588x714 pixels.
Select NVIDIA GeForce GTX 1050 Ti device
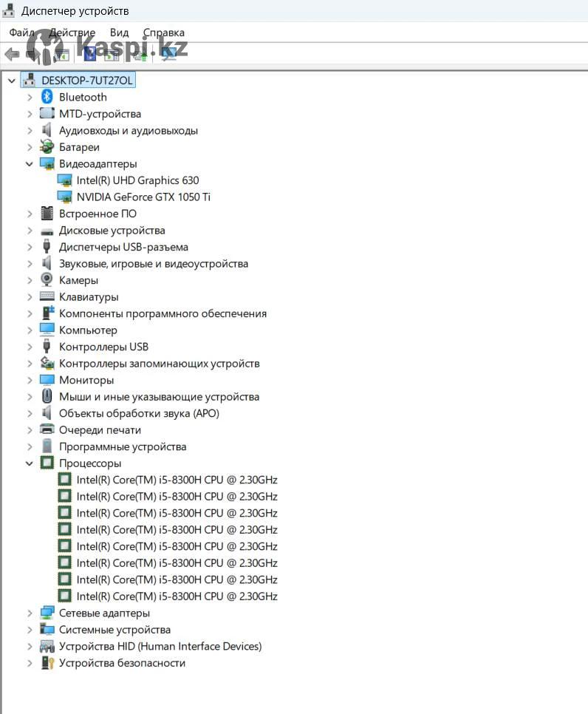pos(143,197)
